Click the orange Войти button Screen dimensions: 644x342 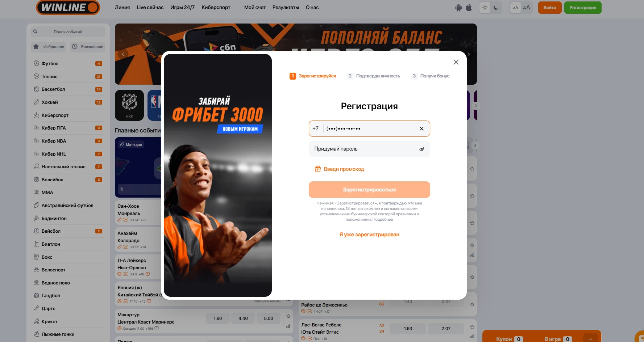click(x=550, y=8)
